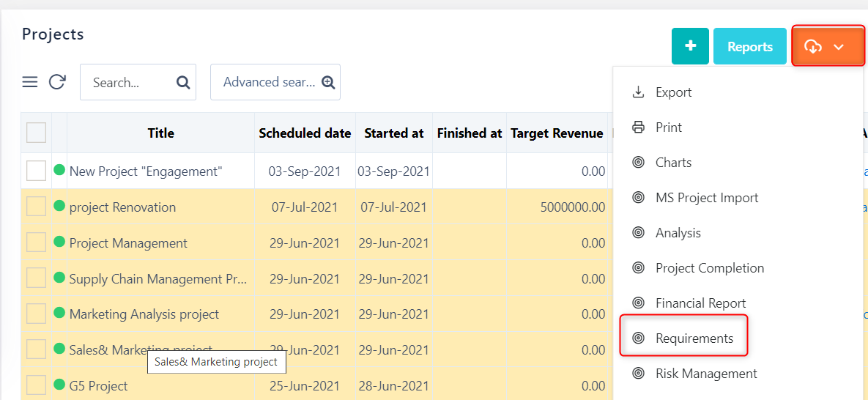
Task: Click the printer icon beside Print
Action: [638, 127]
